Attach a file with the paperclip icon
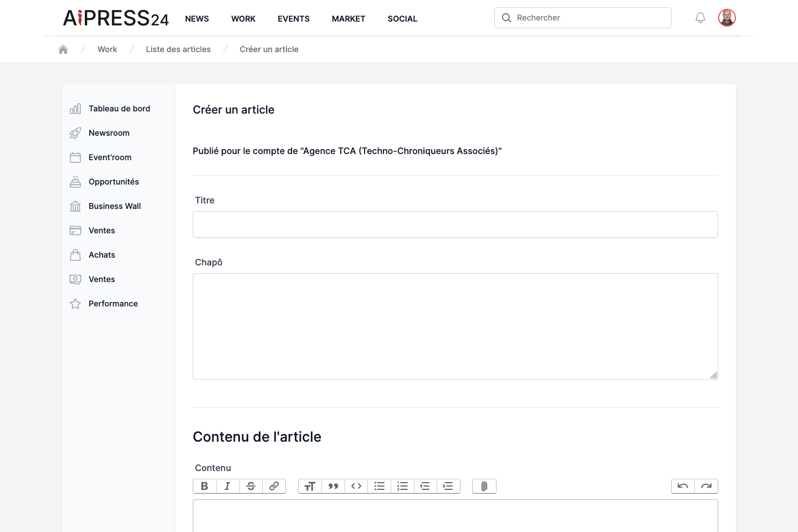 [484, 486]
